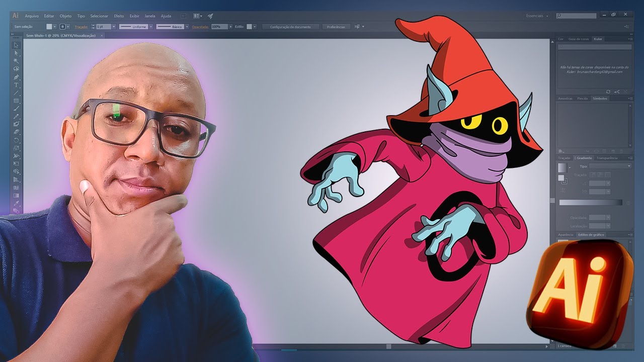Select the Rectangle tool
644x362 pixels.
(x=16, y=101)
